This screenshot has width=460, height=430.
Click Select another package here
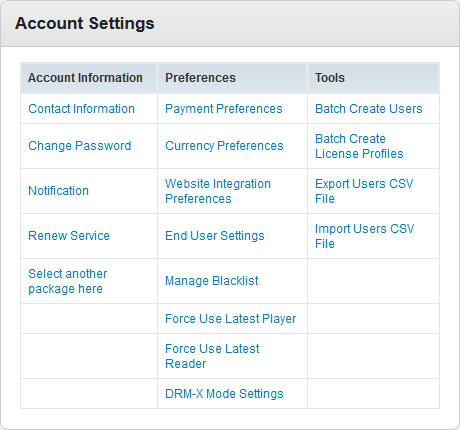click(x=68, y=281)
